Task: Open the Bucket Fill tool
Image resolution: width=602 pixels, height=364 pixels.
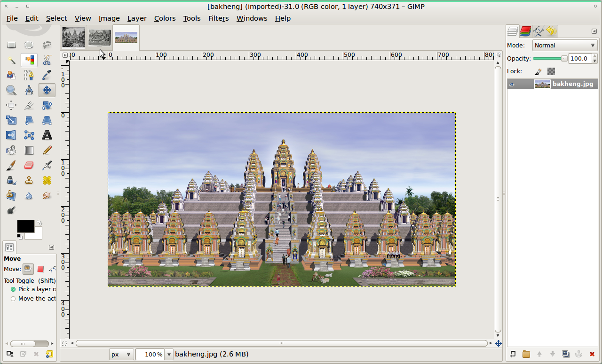Action: tap(11, 150)
